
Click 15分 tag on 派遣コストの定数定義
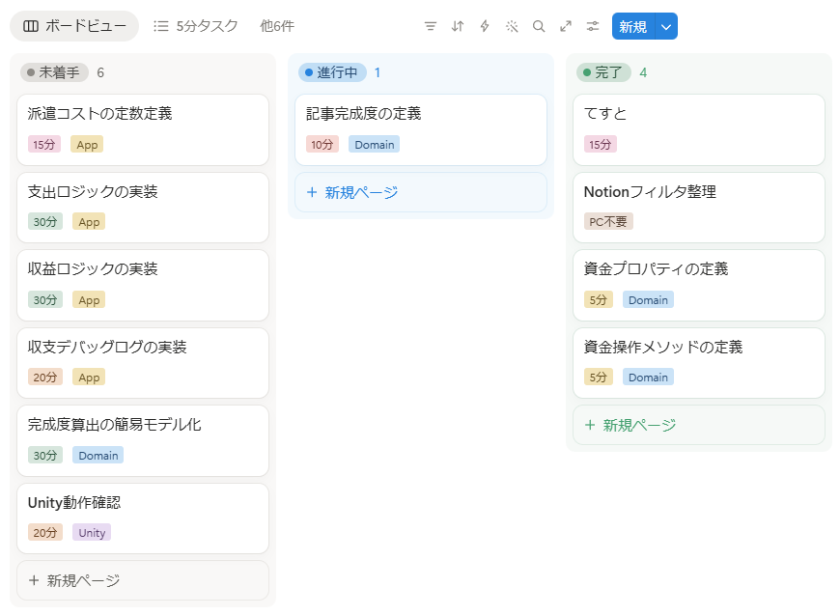43,145
